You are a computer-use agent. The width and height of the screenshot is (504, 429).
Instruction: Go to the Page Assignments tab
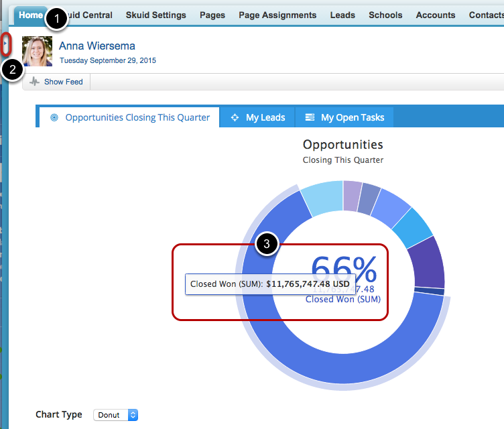tap(277, 15)
